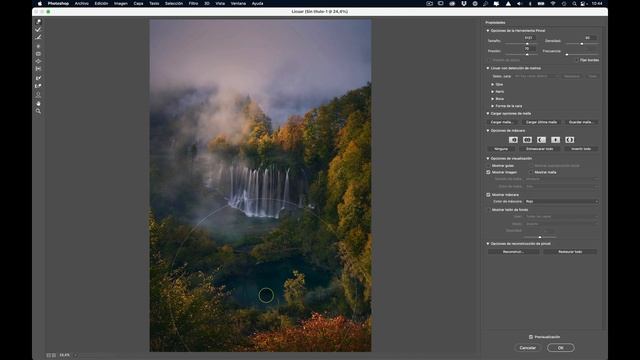
Task: Confirm Liquify with the OK button
Action: point(561,348)
